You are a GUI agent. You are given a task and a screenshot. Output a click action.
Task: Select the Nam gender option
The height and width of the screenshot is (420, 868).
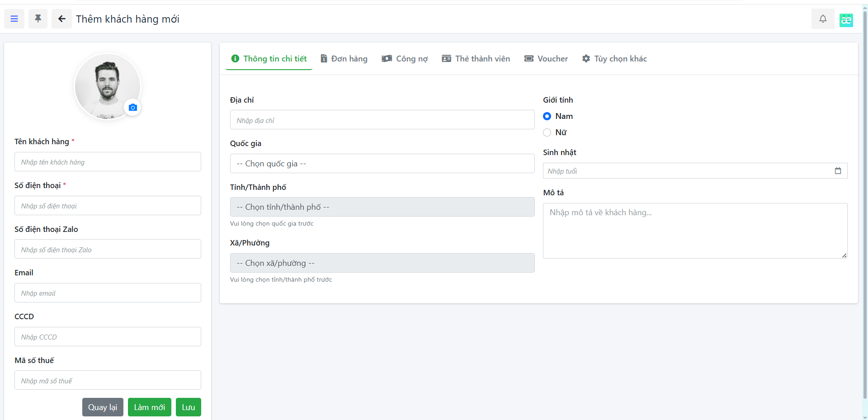547,116
